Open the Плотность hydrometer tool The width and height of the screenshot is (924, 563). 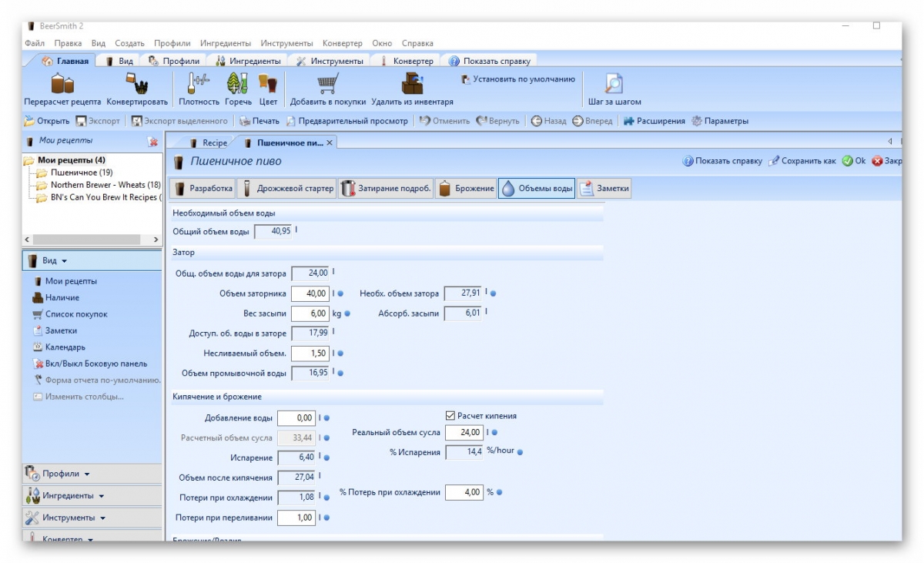point(199,89)
